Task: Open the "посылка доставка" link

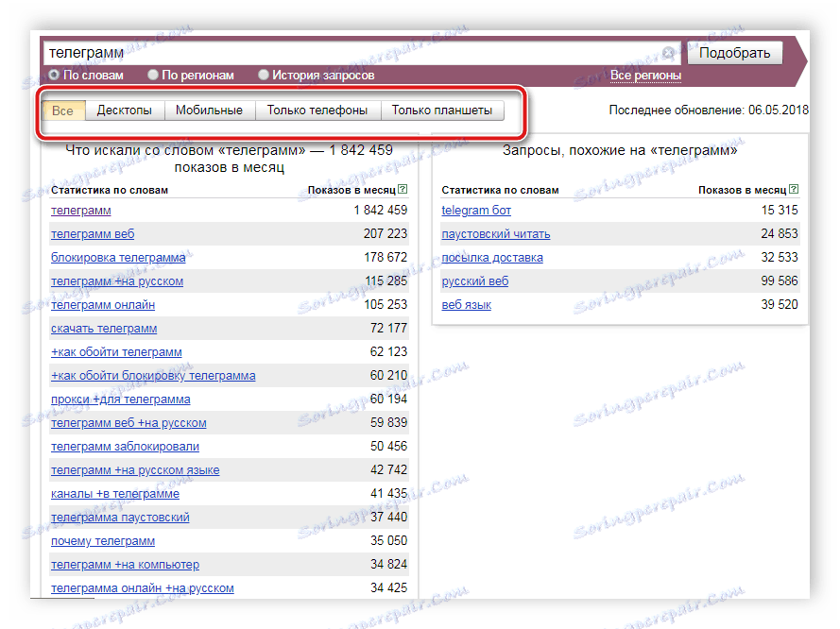Action: (x=492, y=258)
